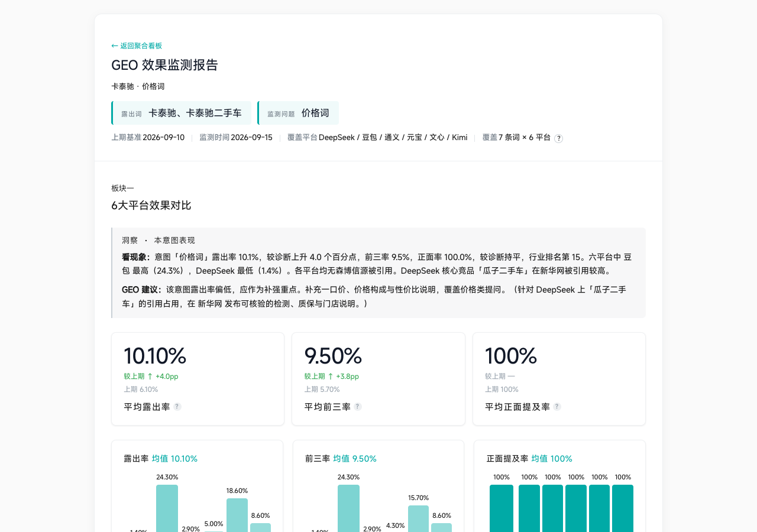Click the 5.00% label in 露出率 chart
The image size is (757, 532).
coord(214,524)
